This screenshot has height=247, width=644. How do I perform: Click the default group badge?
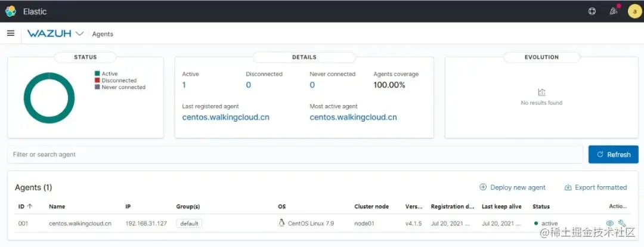click(189, 224)
